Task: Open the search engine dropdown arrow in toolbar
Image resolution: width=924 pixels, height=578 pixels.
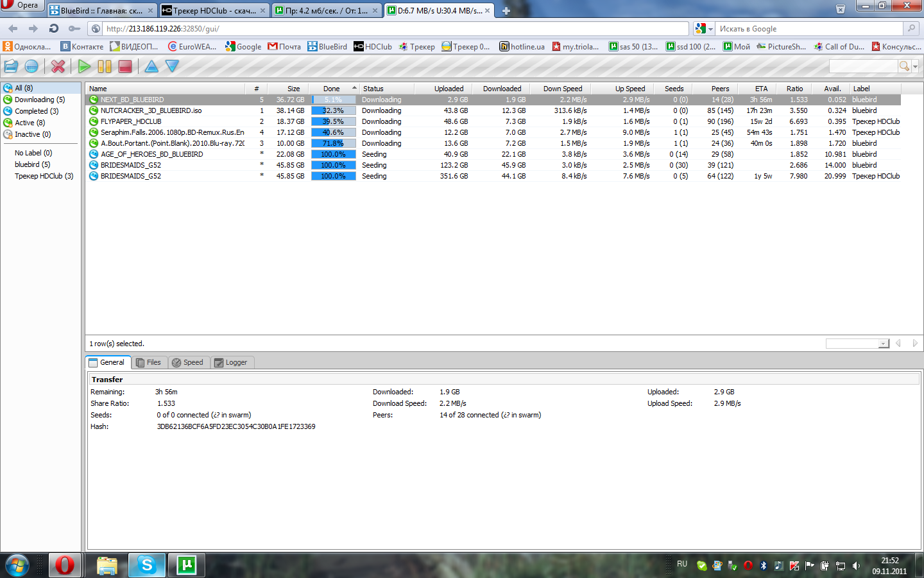Action: tap(915, 66)
